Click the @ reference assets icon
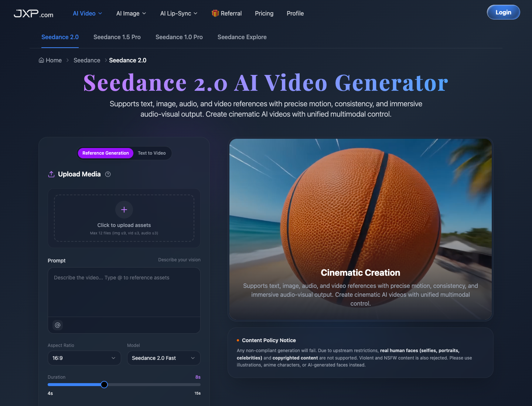The height and width of the screenshot is (406, 532). pyautogui.click(x=58, y=325)
